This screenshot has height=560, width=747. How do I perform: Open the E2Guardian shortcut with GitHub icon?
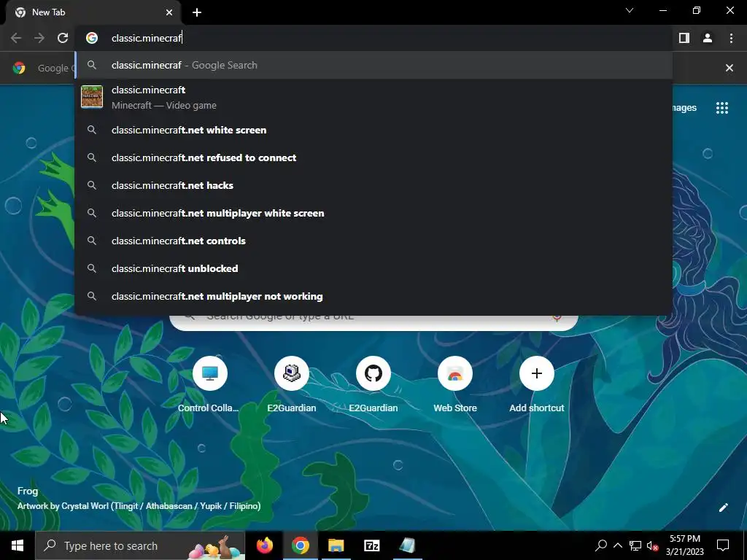(x=373, y=384)
